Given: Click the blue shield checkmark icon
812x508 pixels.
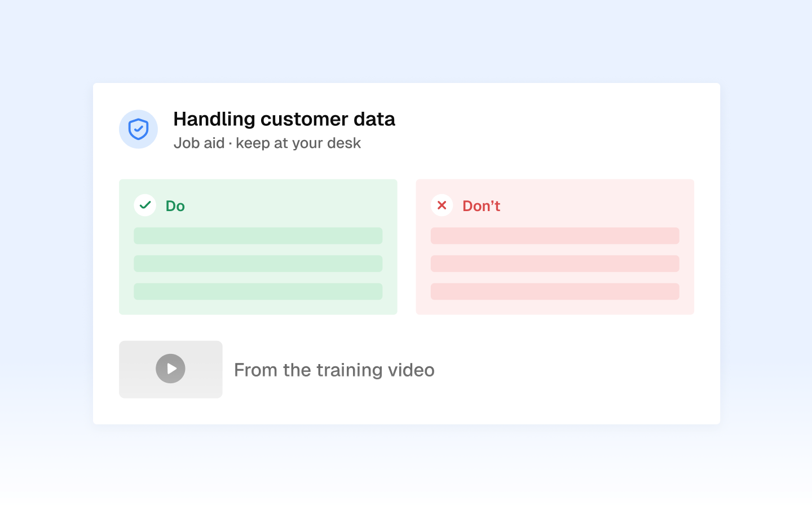Looking at the screenshot, I should tap(138, 129).
